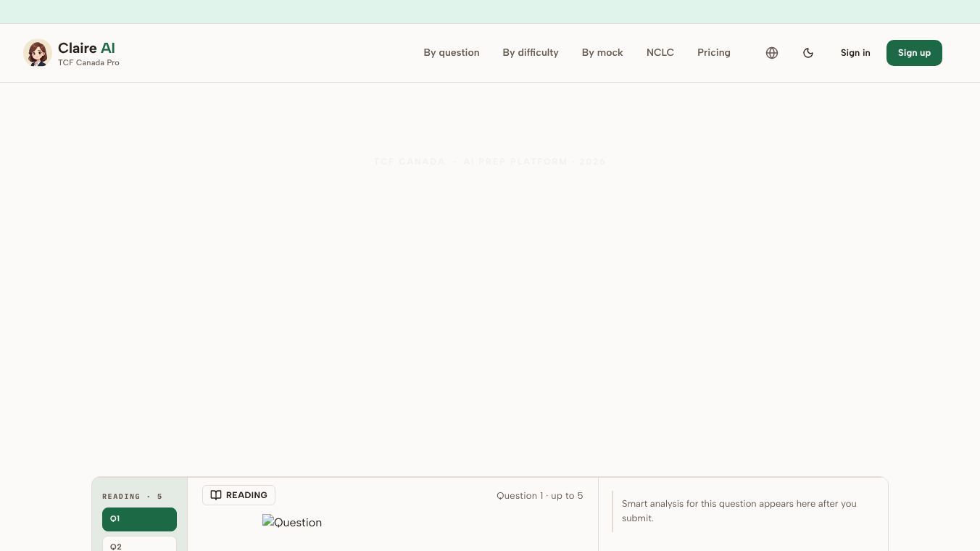Switch to question Q2
The height and width of the screenshot is (551, 980).
click(139, 544)
